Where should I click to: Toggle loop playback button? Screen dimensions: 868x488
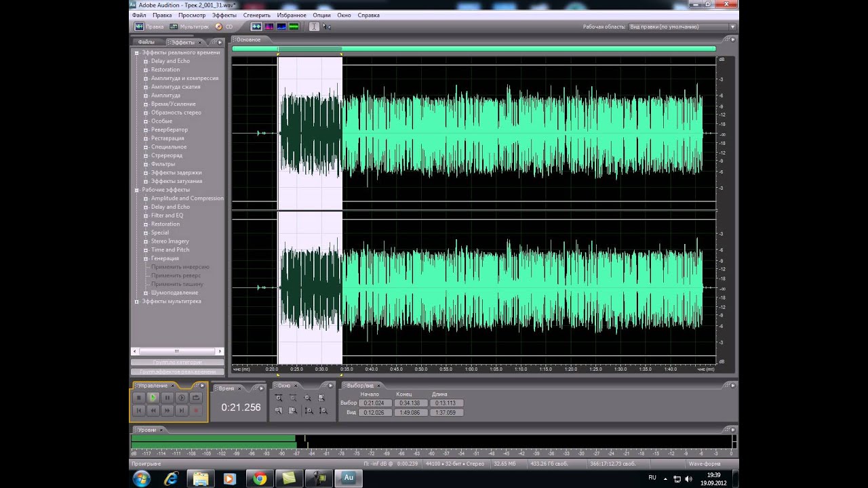click(196, 398)
